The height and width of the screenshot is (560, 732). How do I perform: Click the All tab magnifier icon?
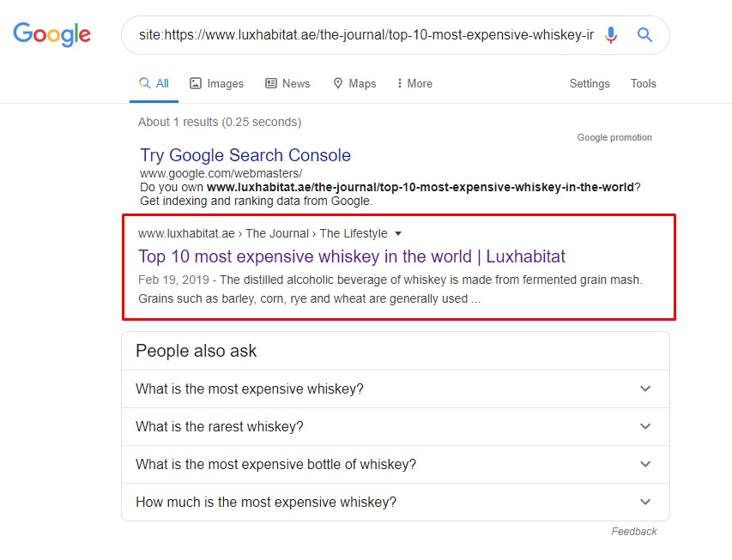145,83
